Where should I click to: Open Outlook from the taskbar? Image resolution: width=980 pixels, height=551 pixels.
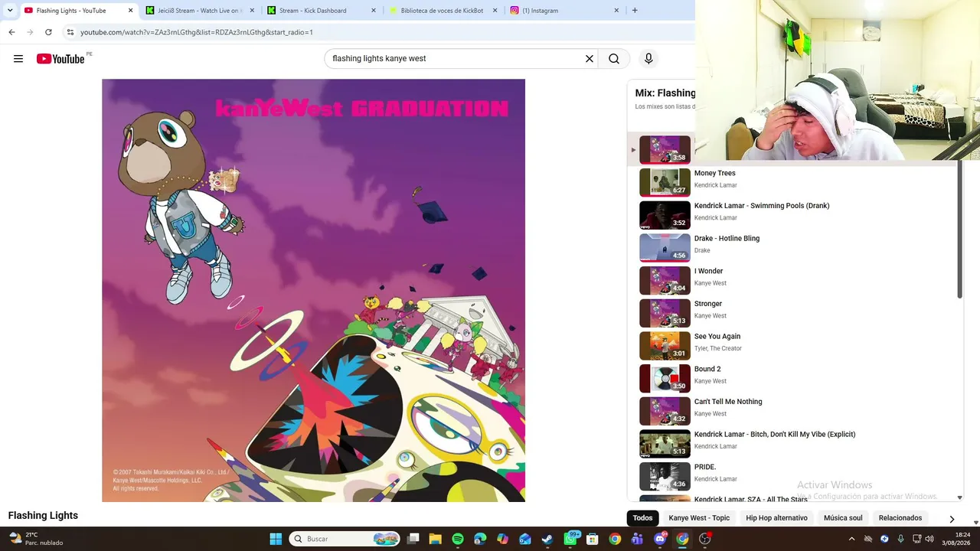(x=525, y=539)
